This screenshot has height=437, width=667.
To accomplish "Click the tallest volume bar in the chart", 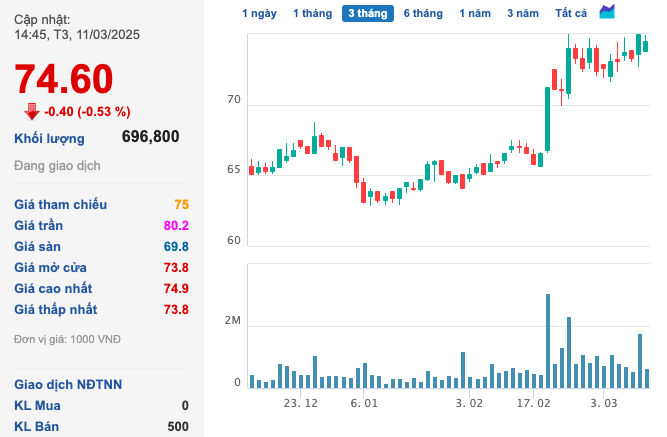I will click(548, 342).
